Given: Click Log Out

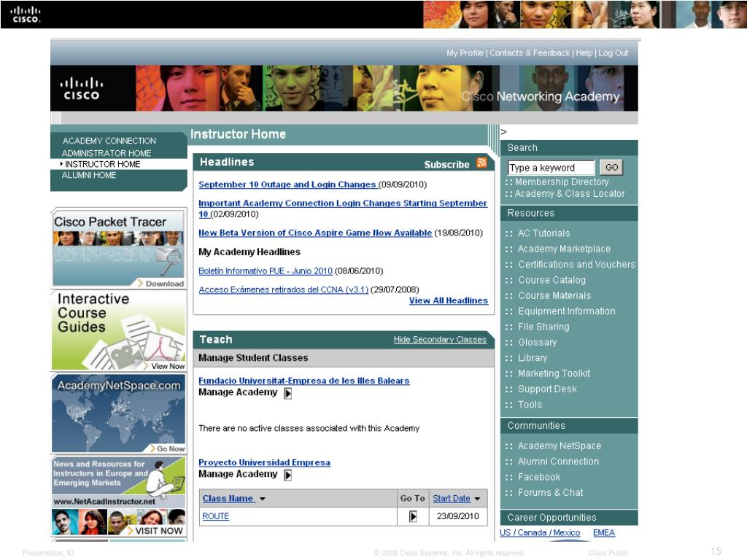Looking at the screenshot, I should (x=613, y=52).
